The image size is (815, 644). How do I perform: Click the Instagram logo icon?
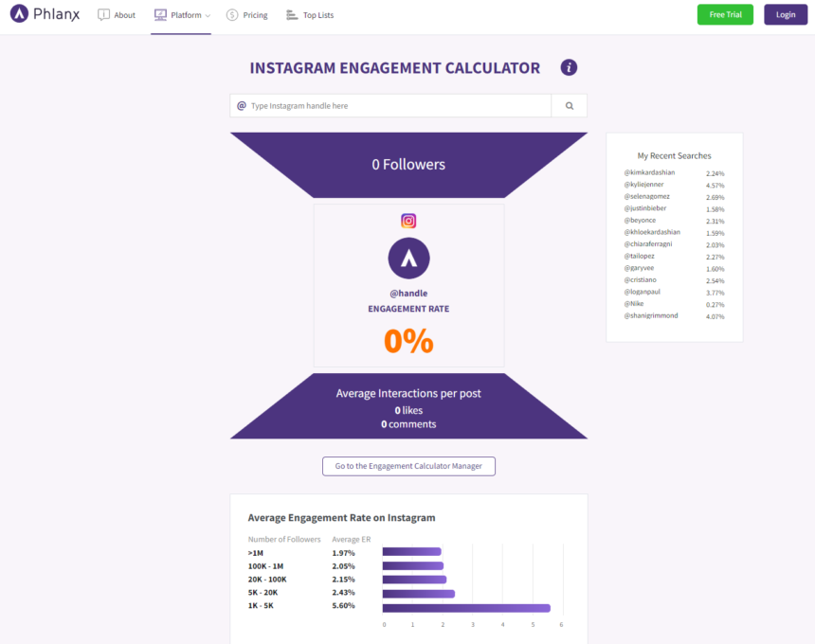408,221
